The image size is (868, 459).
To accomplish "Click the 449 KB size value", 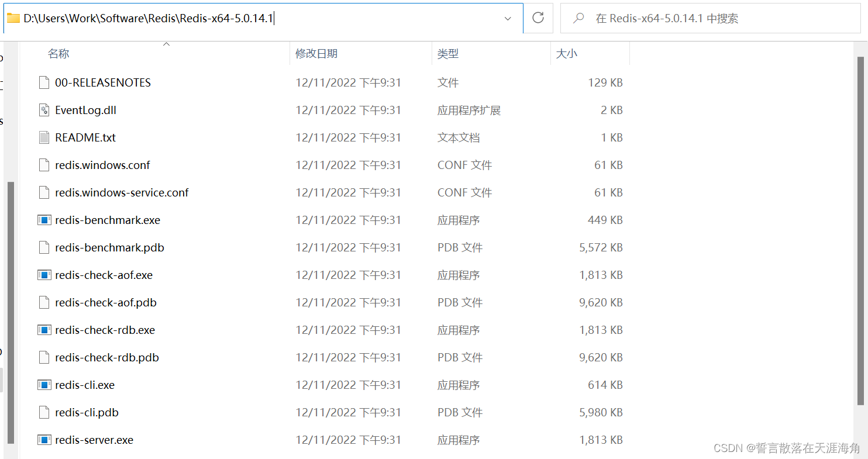I will (605, 220).
